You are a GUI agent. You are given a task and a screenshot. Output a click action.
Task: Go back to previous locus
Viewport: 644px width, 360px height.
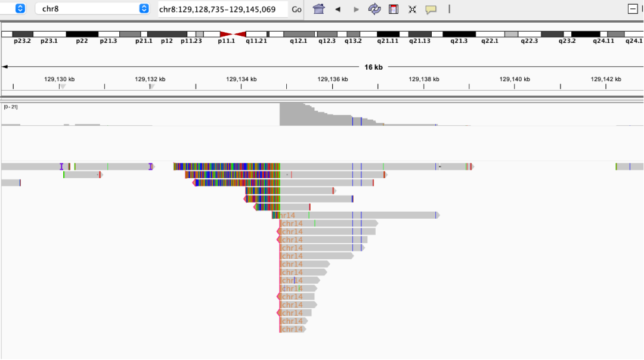click(x=338, y=10)
